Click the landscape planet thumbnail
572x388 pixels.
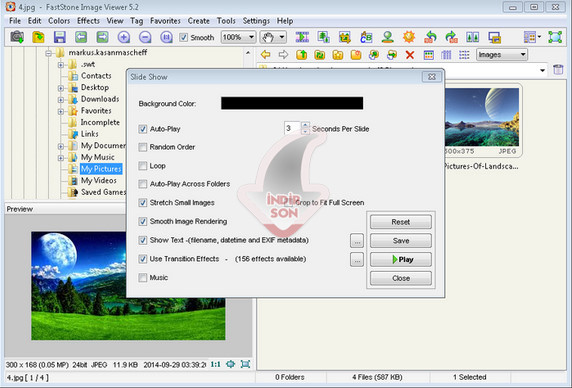tap(482, 117)
